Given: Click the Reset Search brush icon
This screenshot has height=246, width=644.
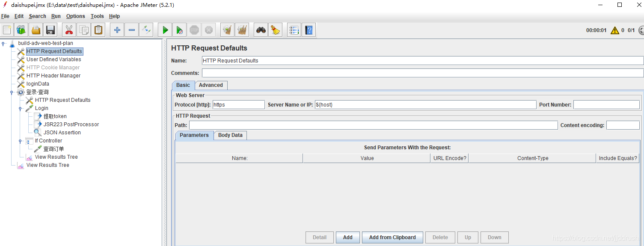Looking at the screenshot, I should [276, 30].
